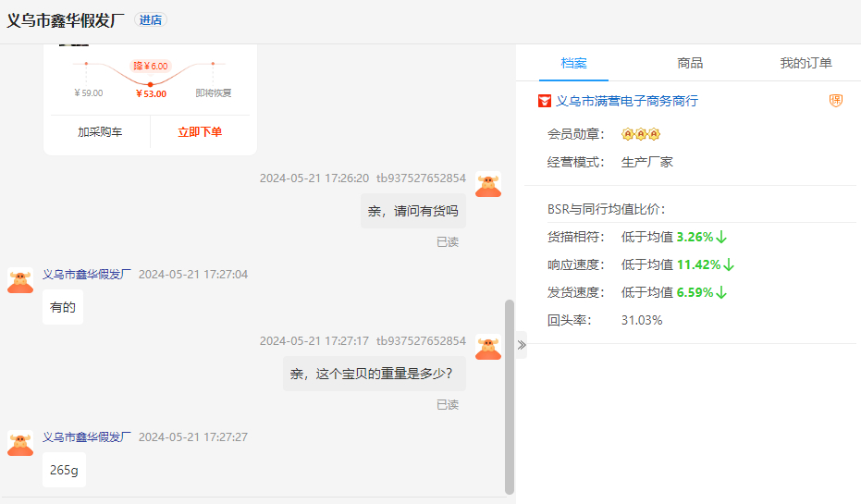Click my avatar beside weight question
Screen dimensions: 861x504
(488, 348)
